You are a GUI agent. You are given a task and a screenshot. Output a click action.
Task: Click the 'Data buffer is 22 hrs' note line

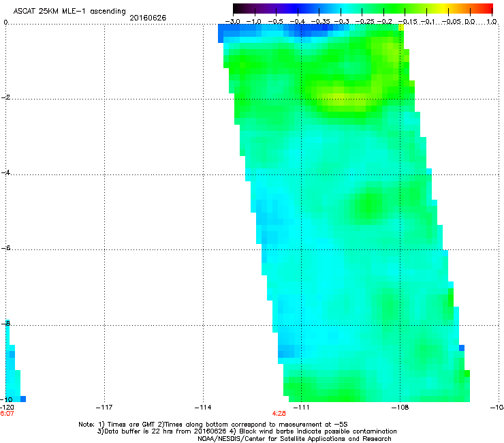(x=247, y=431)
